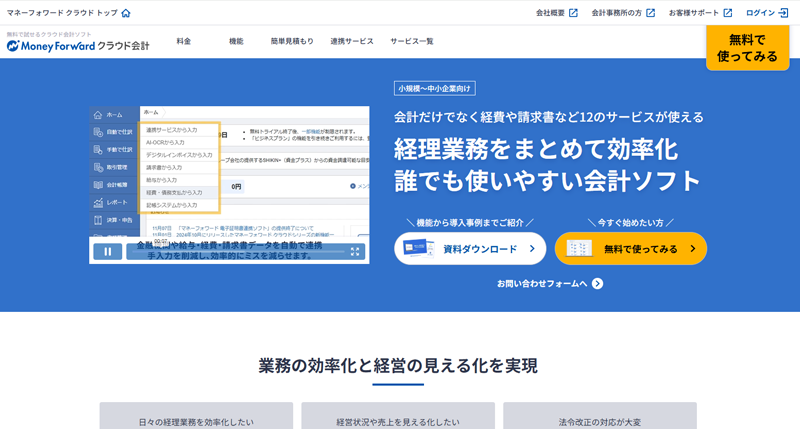Click the document icon on the 資料ダウンロード button
Image resolution: width=800 pixels, height=429 pixels.
417,249
